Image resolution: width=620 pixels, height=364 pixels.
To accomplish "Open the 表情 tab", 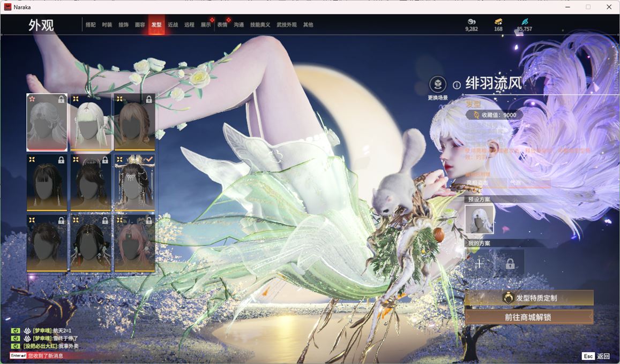I will pos(222,25).
